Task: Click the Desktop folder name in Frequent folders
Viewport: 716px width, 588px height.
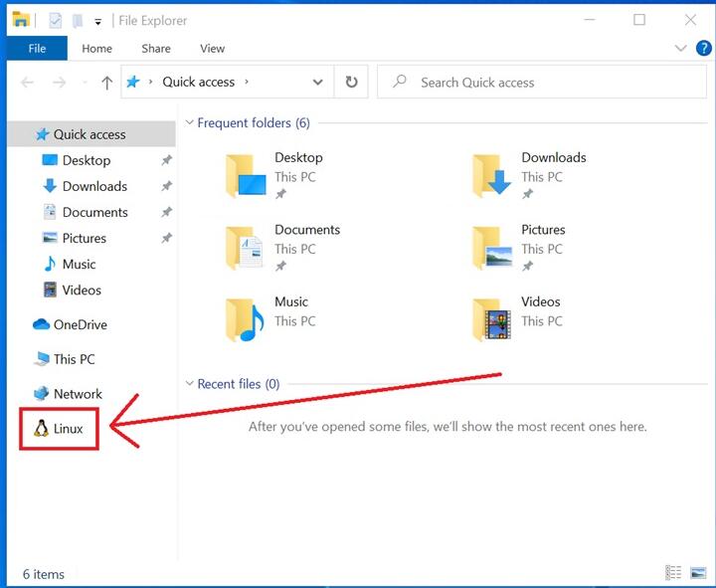Action: pos(298,157)
